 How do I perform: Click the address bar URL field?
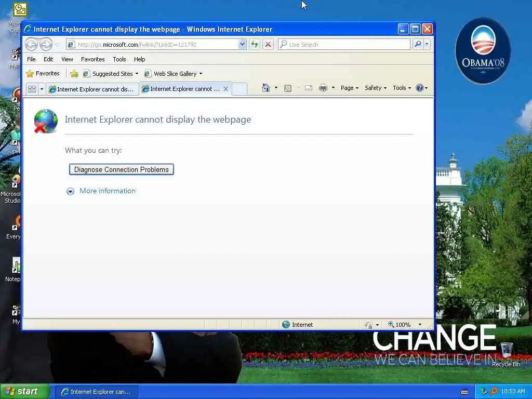click(153, 45)
